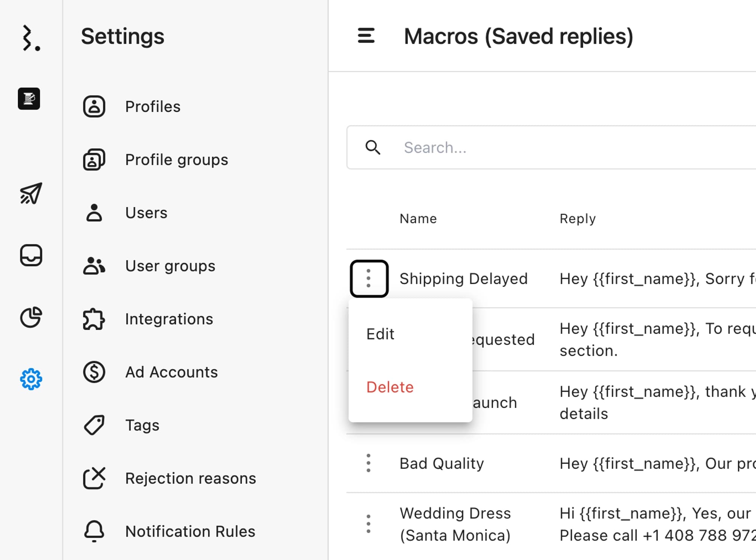Click the Rejection reasons icon
This screenshot has width=756, height=560.
point(94,478)
